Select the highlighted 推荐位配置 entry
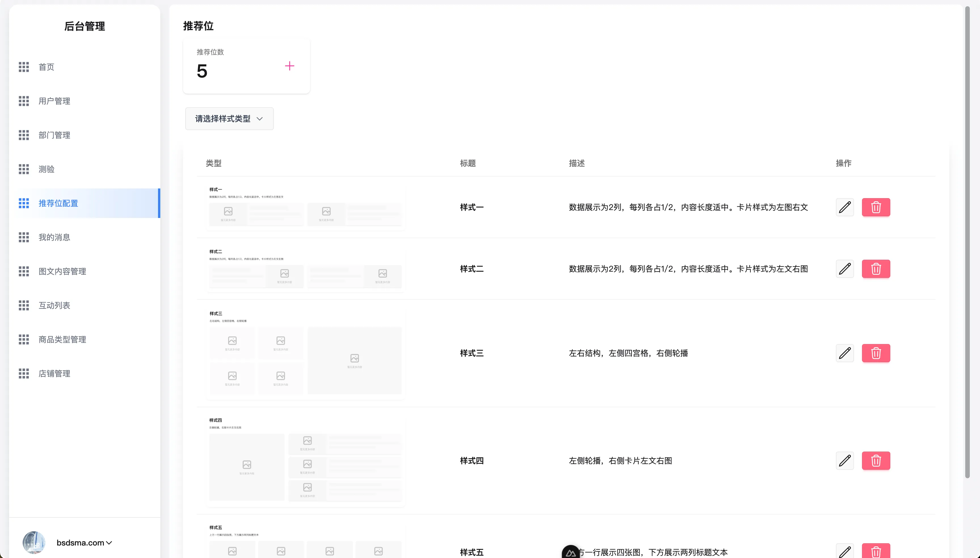980x558 pixels. pos(58,203)
